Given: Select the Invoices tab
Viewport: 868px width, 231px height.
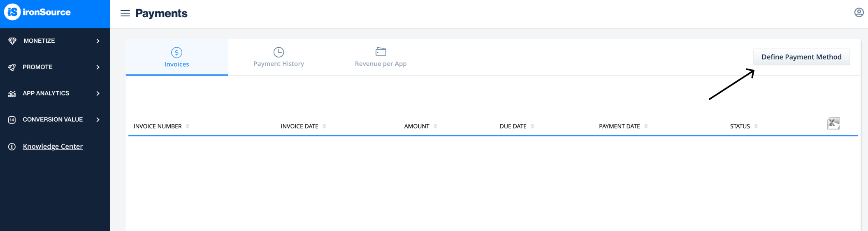Looking at the screenshot, I should (x=176, y=58).
